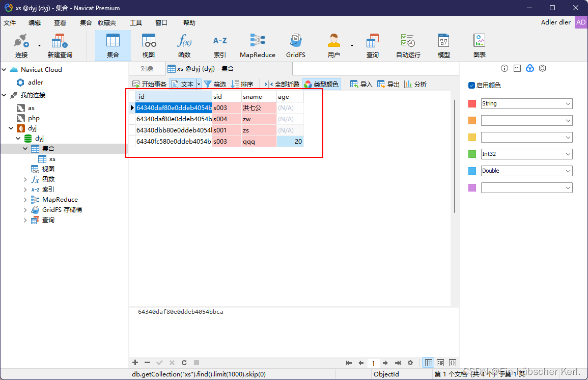The width and height of the screenshot is (588, 380).
Task: Open the yellow swatch type dropdown
Action: coord(526,138)
